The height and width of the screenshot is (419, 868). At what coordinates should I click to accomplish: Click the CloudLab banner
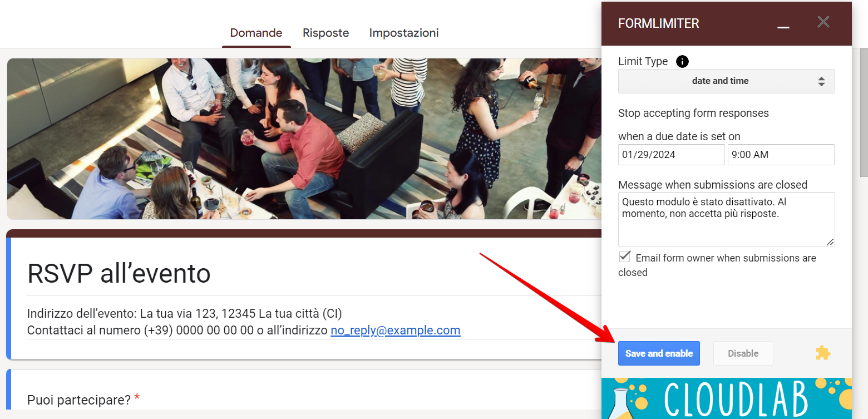pyautogui.click(x=726, y=398)
